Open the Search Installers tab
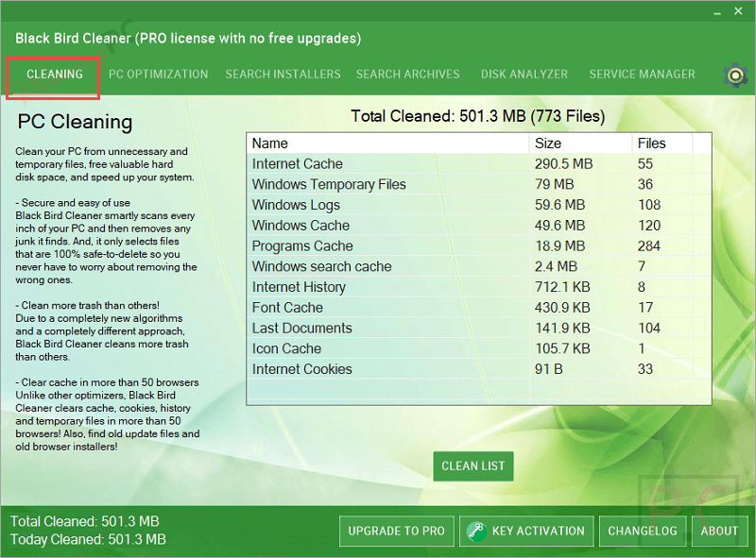Screen dimensions: 756x558 (283, 74)
